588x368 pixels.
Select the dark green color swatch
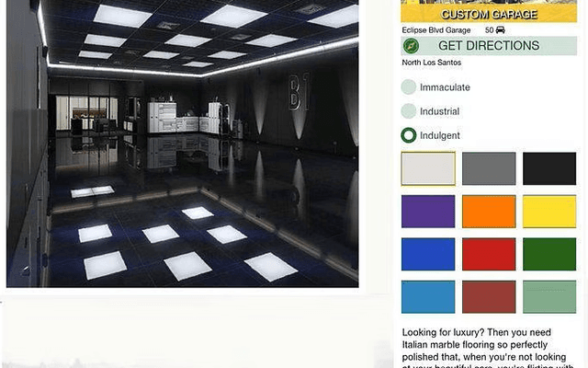click(549, 254)
